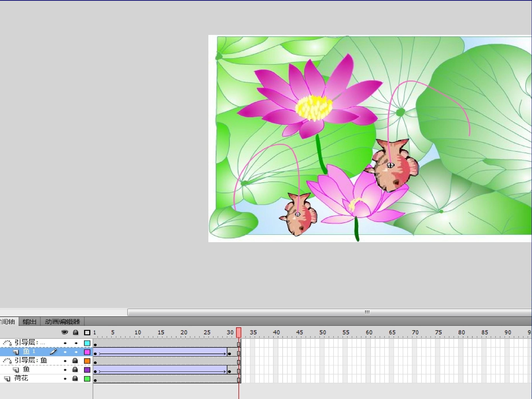The image size is (532, 399).
Task: Select the 鱼 1 layer name
Action: coord(29,352)
